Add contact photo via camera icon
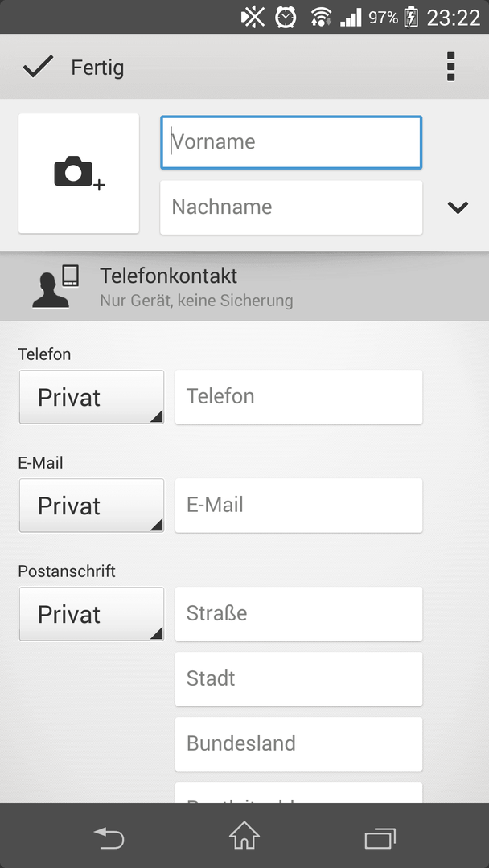 [x=79, y=174]
